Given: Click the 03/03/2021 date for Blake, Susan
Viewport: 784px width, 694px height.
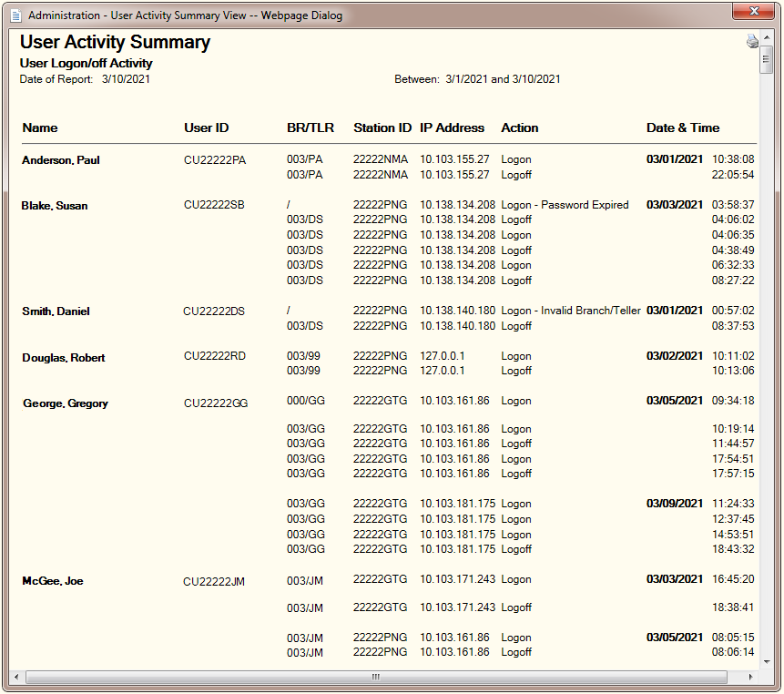Looking at the screenshot, I should [675, 205].
